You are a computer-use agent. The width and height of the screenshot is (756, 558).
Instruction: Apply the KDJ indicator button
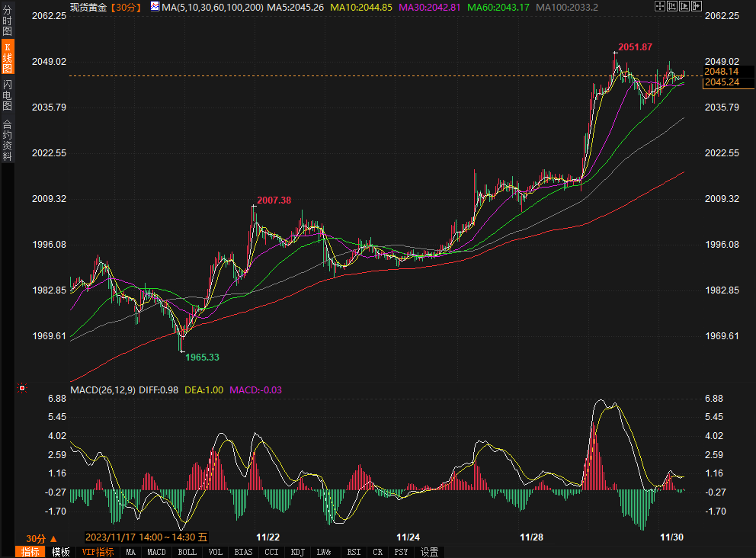[x=298, y=552]
